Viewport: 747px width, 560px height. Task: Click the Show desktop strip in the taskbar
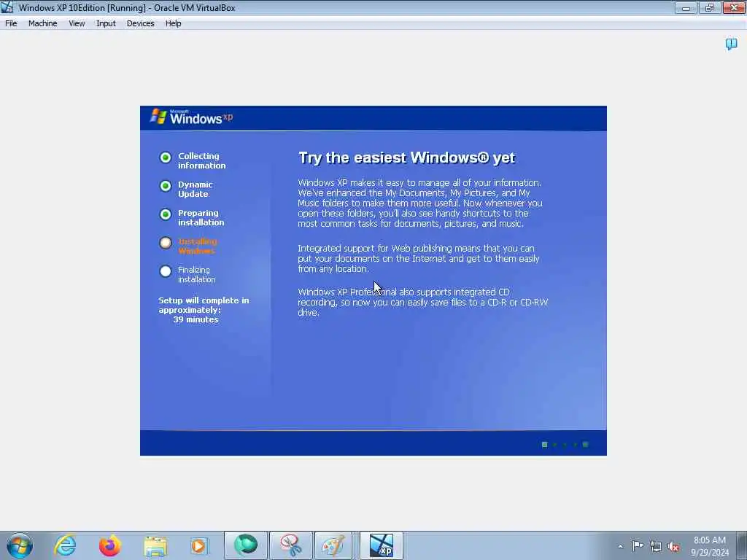click(x=742, y=545)
